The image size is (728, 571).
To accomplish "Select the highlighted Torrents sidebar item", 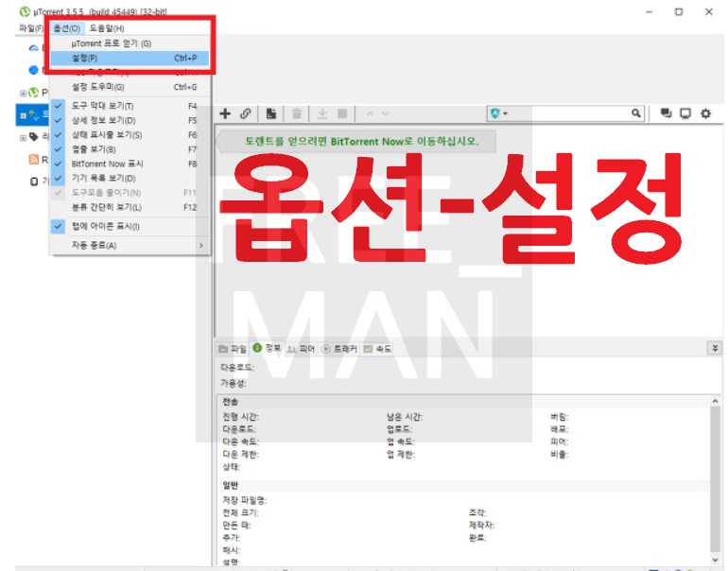I will point(32,114).
